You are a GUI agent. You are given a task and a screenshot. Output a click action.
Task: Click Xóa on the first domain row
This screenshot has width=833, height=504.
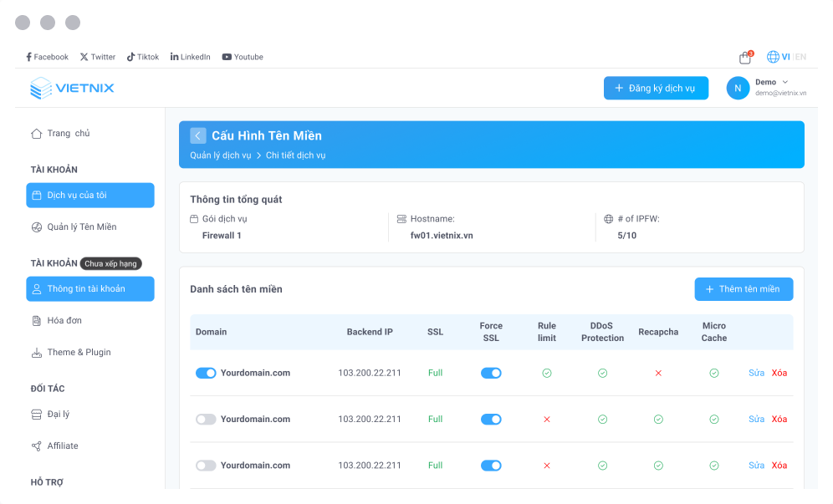779,373
